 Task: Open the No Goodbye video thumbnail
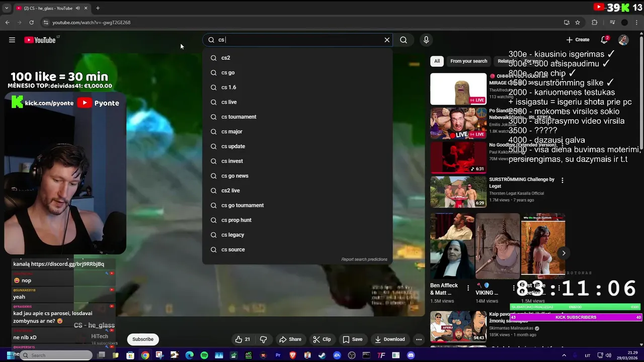(458, 157)
